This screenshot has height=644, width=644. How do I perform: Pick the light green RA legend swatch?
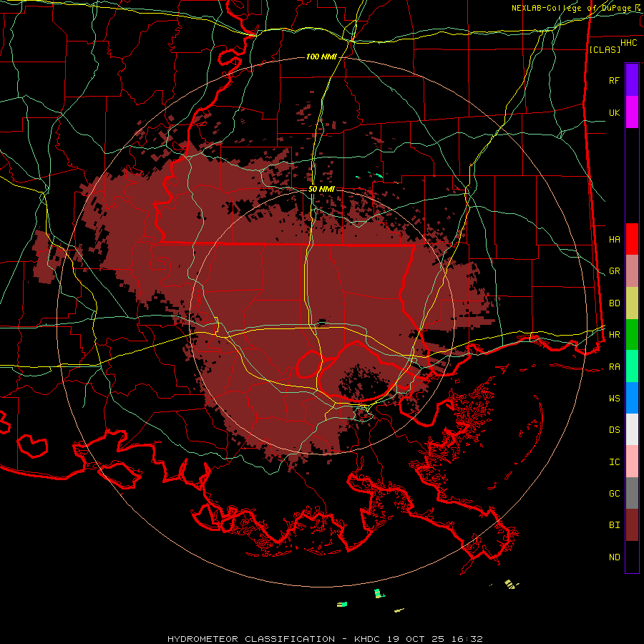632,366
